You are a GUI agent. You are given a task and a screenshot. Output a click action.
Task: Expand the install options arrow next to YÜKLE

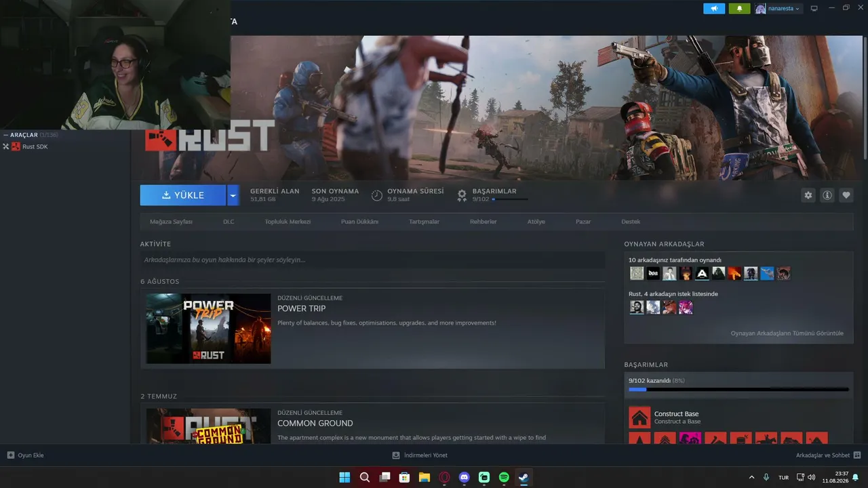[x=233, y=195]
